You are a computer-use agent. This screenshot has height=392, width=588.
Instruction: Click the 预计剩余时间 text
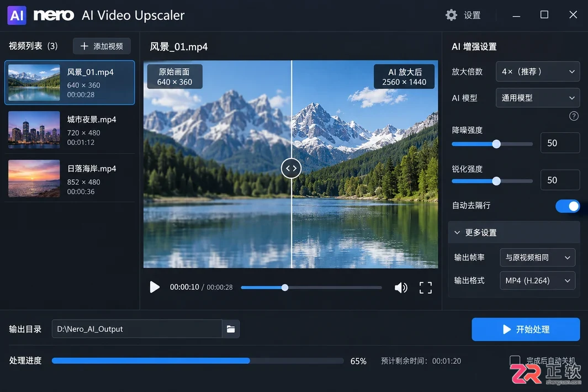pyautogui.click(x=421, y=361)
